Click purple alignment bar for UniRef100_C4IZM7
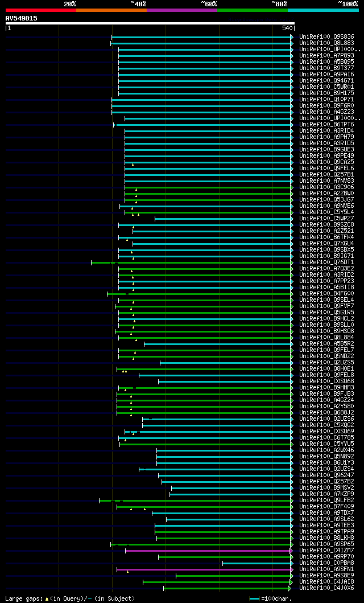The width and height of the screenshot is (364, 603). click(x=208, y=551)
